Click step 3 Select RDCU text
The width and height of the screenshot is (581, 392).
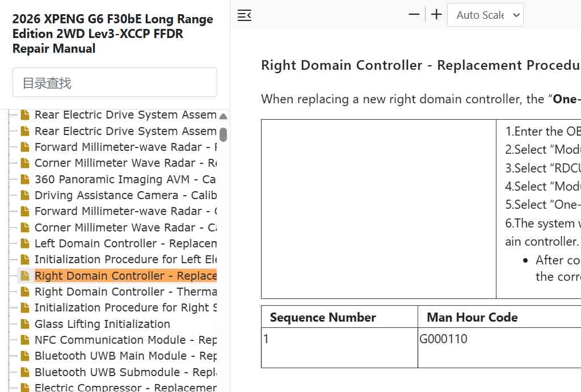(x=543, y=168)
